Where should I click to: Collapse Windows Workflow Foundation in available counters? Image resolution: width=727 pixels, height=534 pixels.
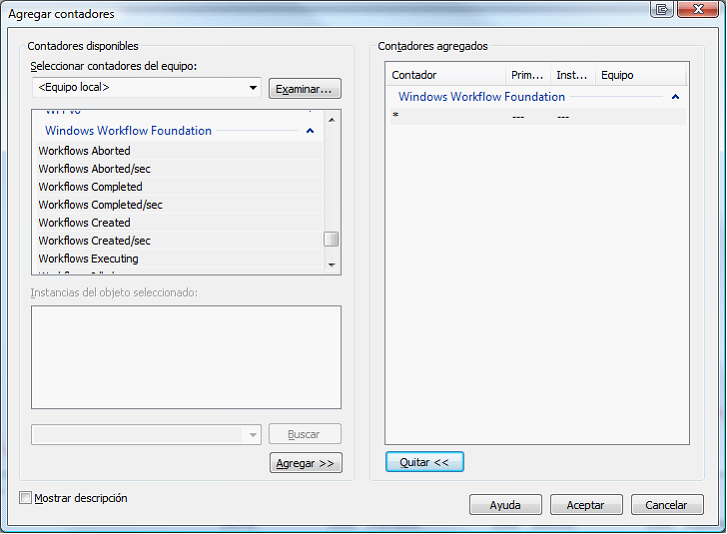(x=310, y=131)
